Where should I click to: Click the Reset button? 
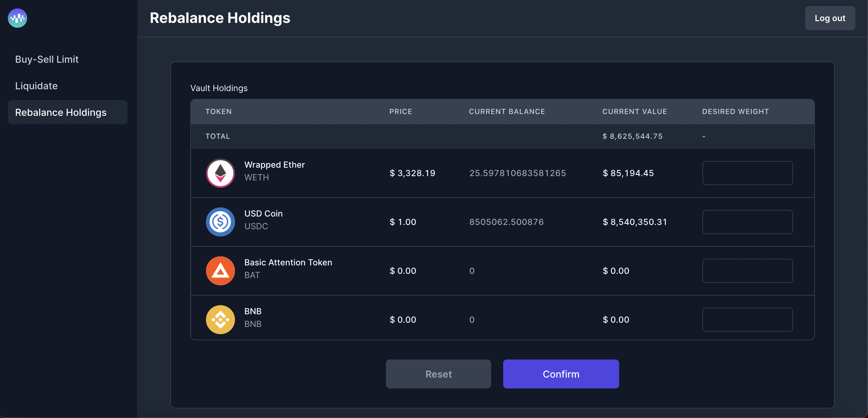point(438,374)
